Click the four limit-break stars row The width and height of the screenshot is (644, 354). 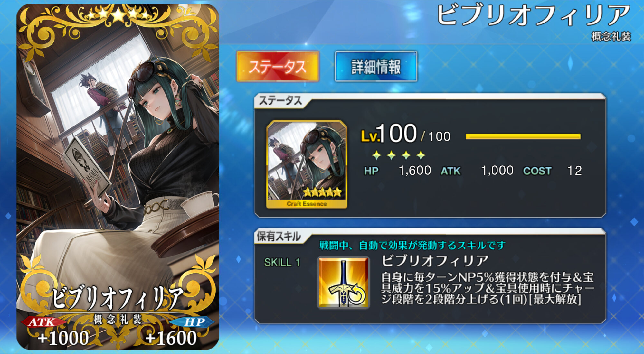click(399, 155)
